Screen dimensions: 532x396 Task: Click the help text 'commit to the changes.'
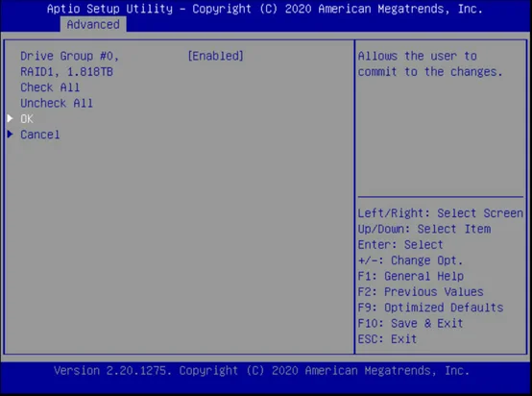point(430,72)
